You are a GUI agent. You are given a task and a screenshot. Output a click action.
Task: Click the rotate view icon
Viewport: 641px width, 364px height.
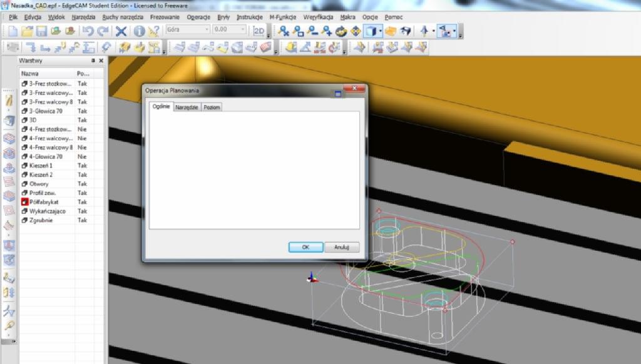(x=341, y=31)
